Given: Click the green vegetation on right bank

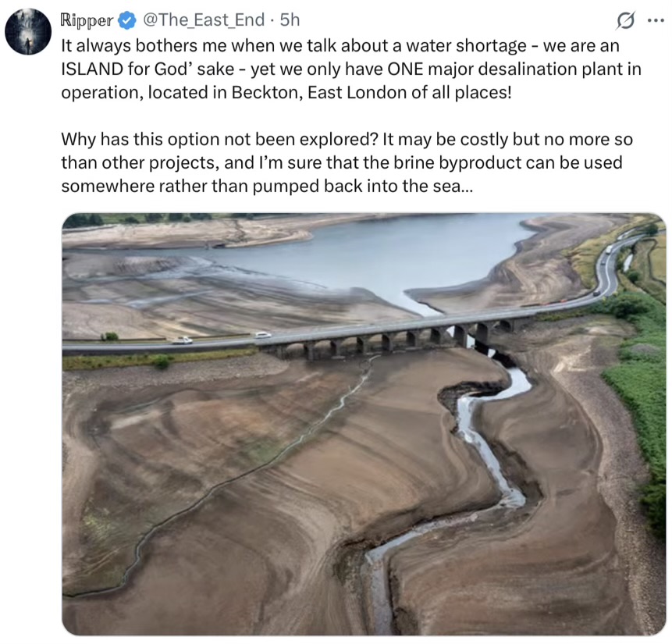Looking at the screenshot, I should (x=636, y=386).
